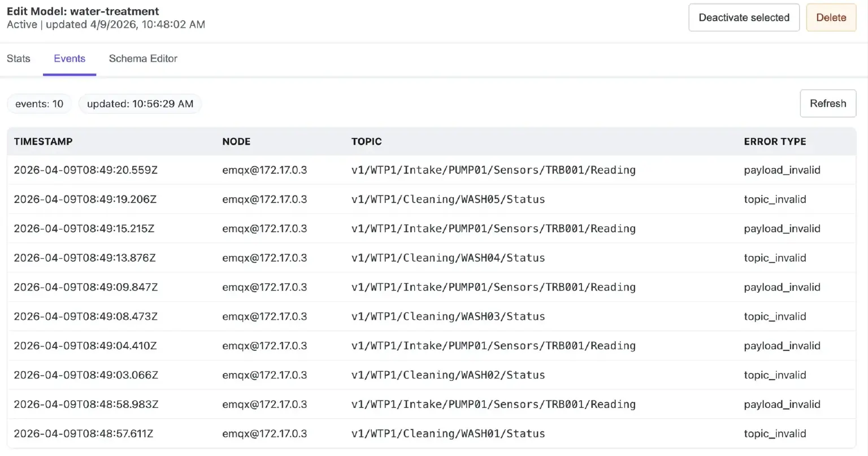Click node emqx@172.17.0.3 in WASH01 row
Image resolution: width=868 pixels, height=456 pixels.
pyautogui.click(x=264, y=434)
